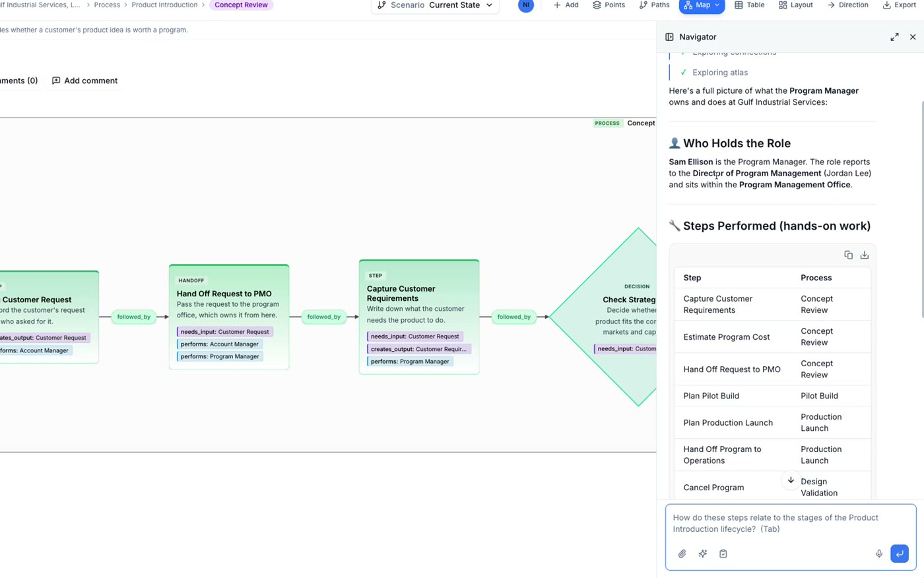Go to Product Introduction breadcrumb

pyautogui.click(x=164, y=5)
